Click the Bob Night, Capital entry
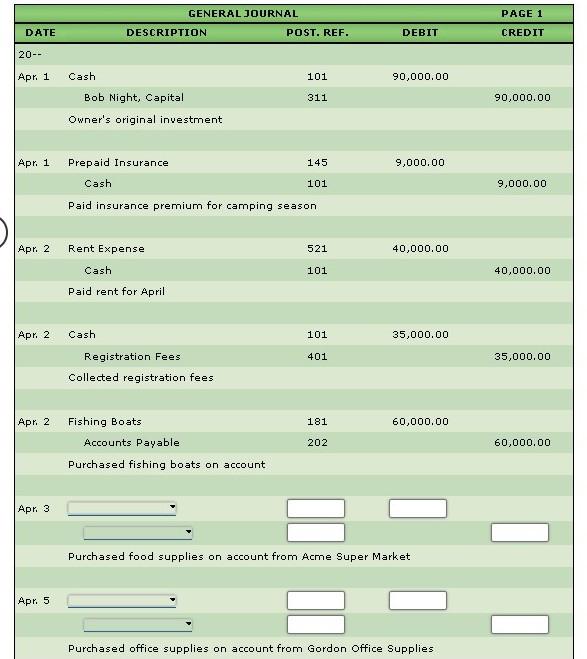The height and width of the screenshot is (659, 587). pyautogui.click(x=134, y=98)
